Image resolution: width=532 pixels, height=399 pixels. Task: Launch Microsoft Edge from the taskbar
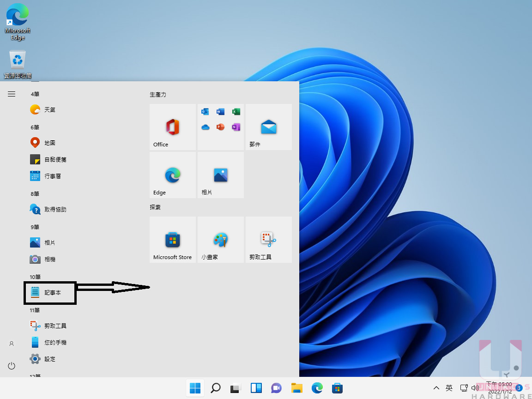(317, 388)
